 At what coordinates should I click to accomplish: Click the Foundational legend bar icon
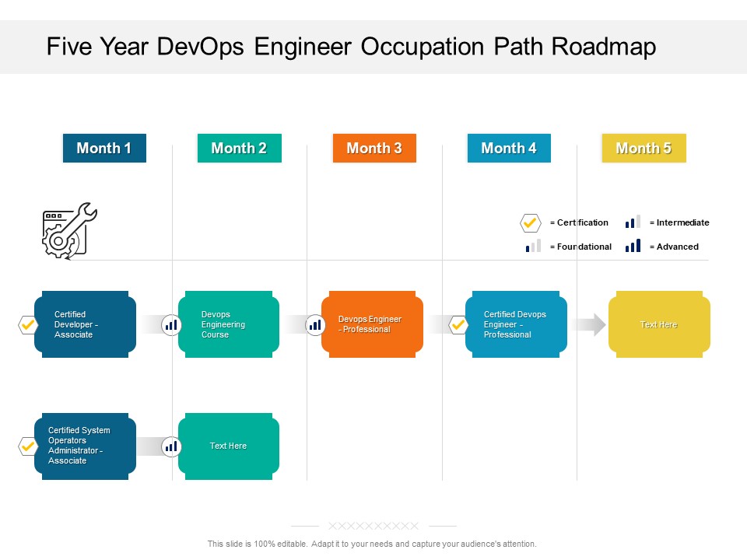[533, 245]
